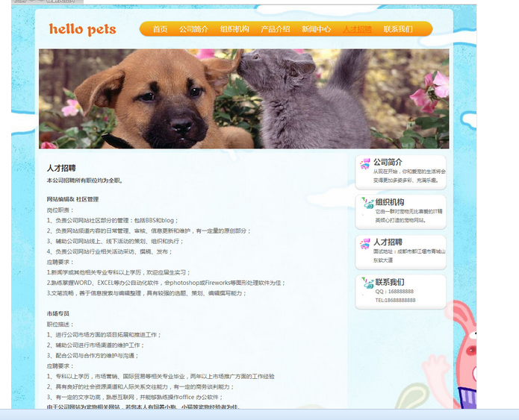Click the 网站编辑& 社区管理 job heading
The height and width of the screenshot is (420, 519).
(72, 199)
